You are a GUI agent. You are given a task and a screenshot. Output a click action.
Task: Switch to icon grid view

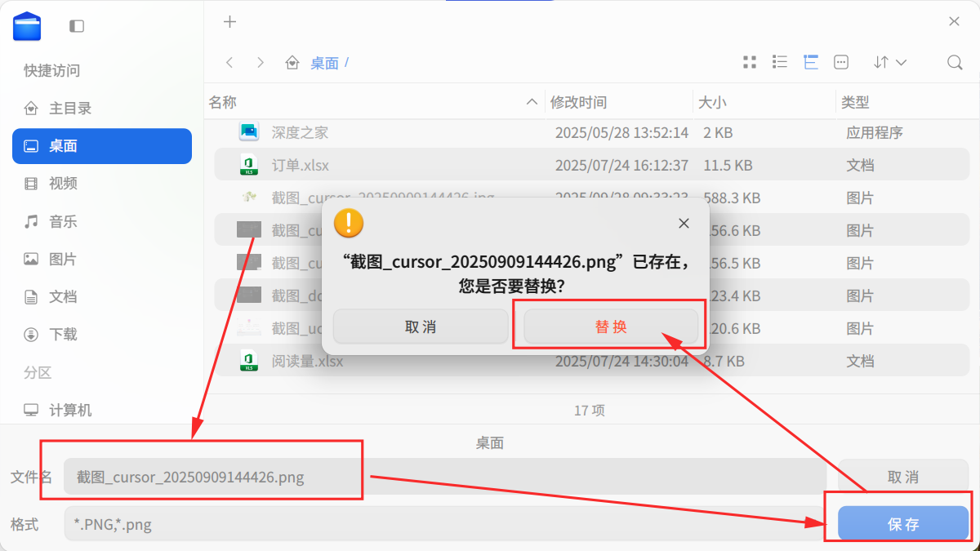[750, 62]
